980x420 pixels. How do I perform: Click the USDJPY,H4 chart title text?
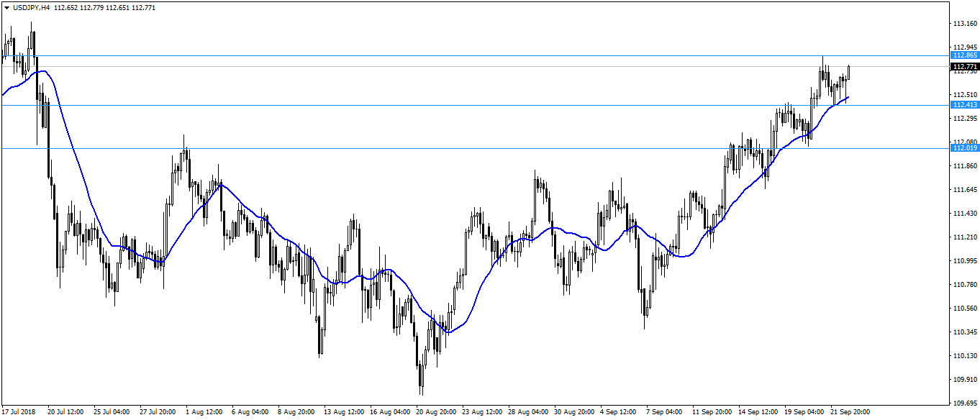31,8
